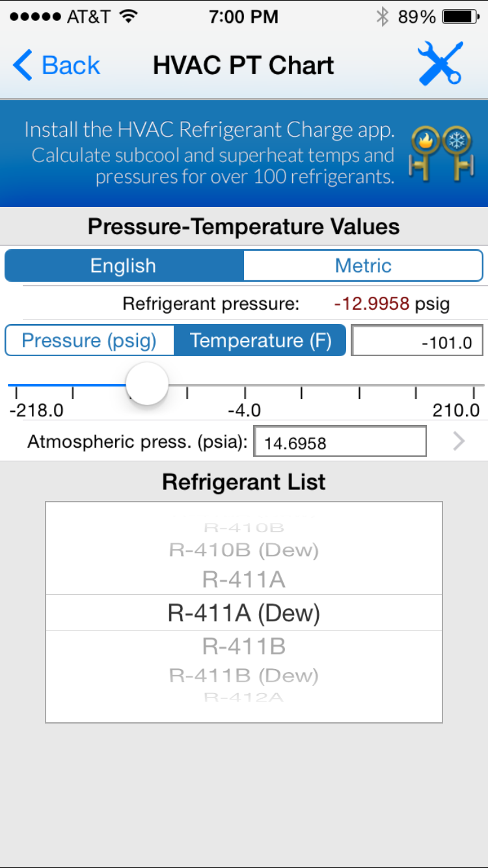Screen dimensions: 488x868
Task: Tap Bluetooth icon in status bar
Action: click(382, 17)
